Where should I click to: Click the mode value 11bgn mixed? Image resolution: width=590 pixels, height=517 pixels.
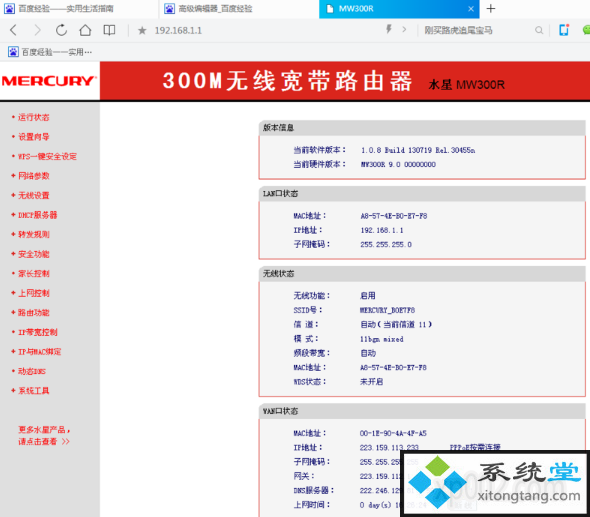click(x=382, y=339)
